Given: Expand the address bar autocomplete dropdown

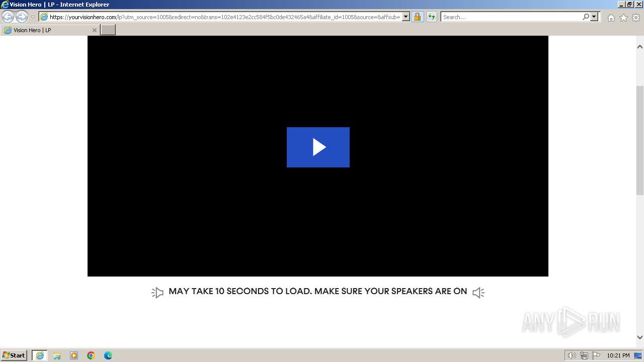Looking at the screenshot, I should [x=406, y=17].
